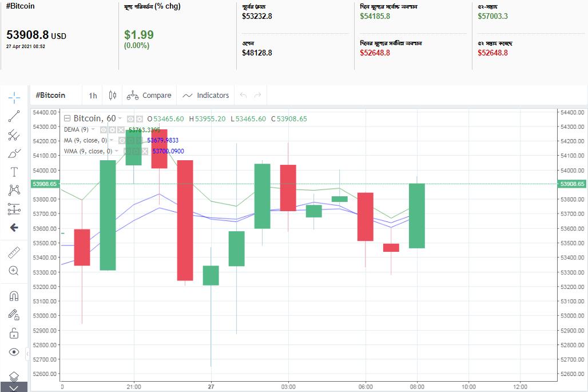Open the long position projection tool
Screen dimensions: 588x392
coord(14,209)
